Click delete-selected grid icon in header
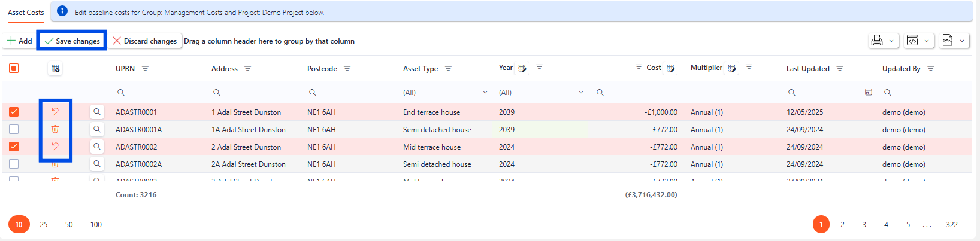The height and width of the screenshot is (241, 980). click(x=55, y=69)
